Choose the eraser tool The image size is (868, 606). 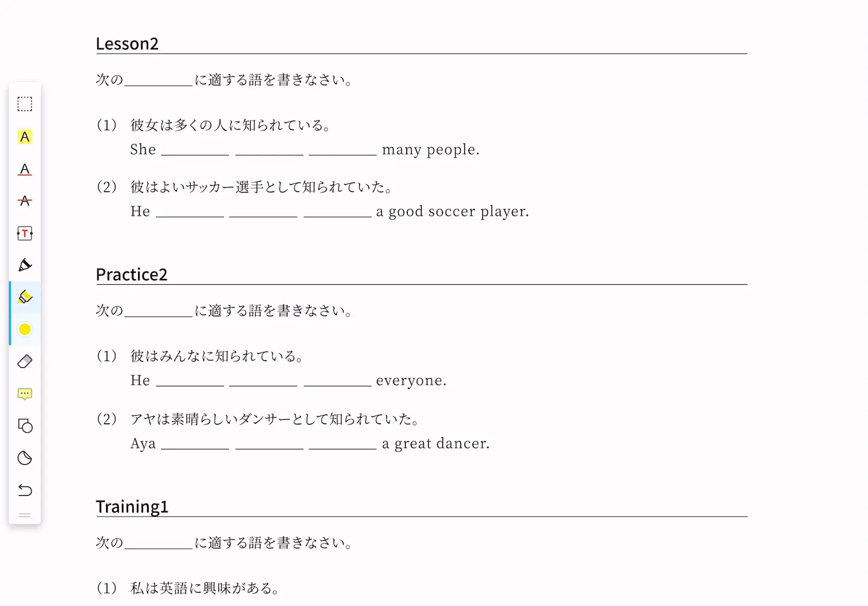tap(25, 362)
